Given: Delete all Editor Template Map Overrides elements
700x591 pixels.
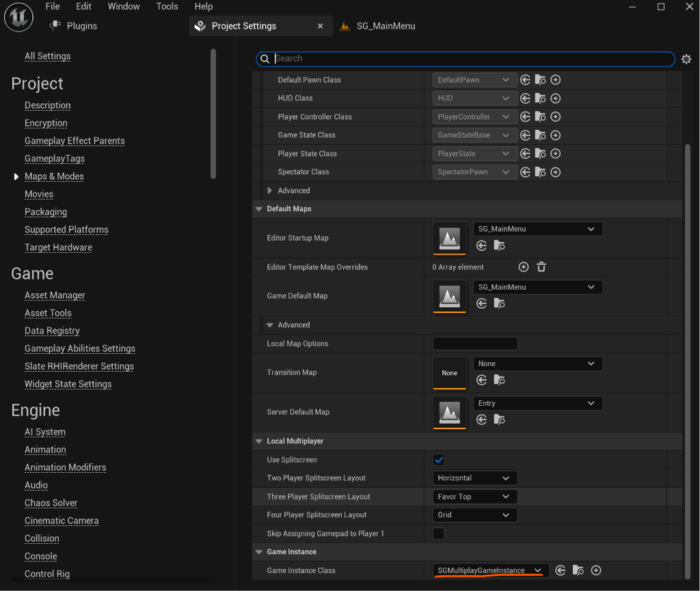Looking at the screenshot, I should [541, 266].
